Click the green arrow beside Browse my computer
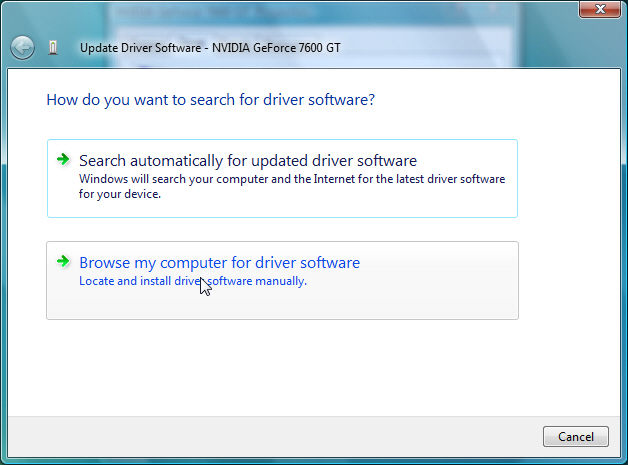Image resolution: width=628 pixels, height=465 pixels. (x=63, y=262)
